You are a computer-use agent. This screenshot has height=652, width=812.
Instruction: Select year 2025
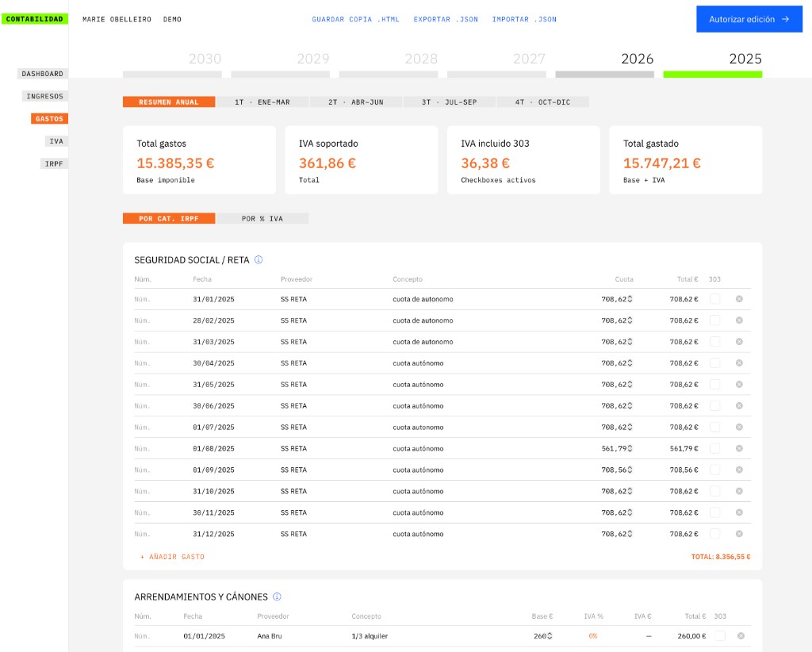(x=713, y=65)
